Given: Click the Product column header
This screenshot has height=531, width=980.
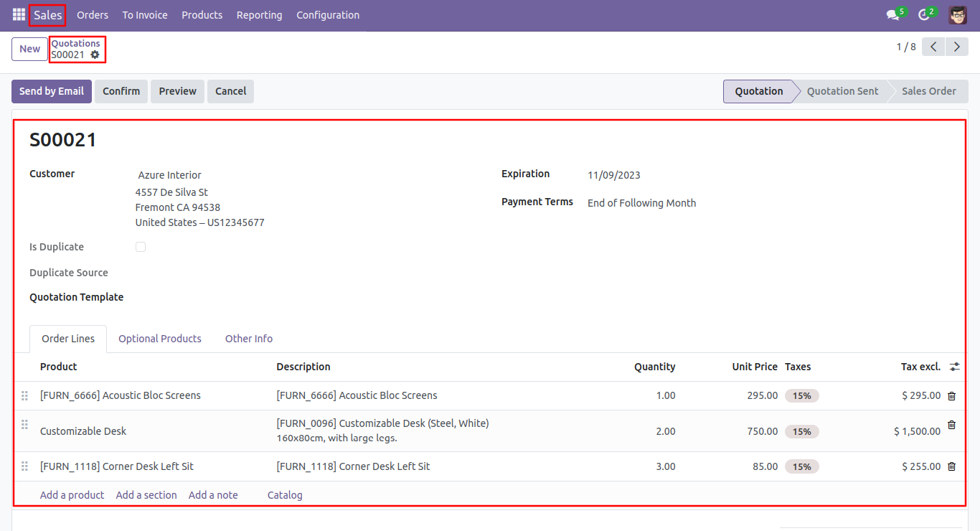Looking at the screenshot, I should 59,367.
